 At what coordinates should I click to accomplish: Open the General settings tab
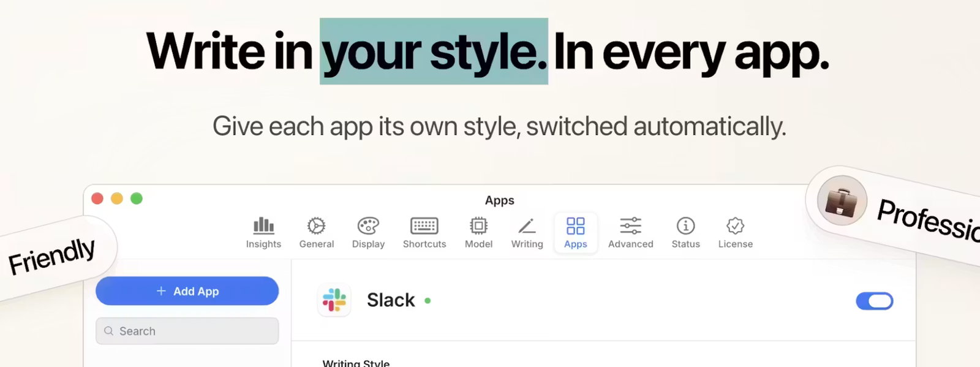click(317, 233)
